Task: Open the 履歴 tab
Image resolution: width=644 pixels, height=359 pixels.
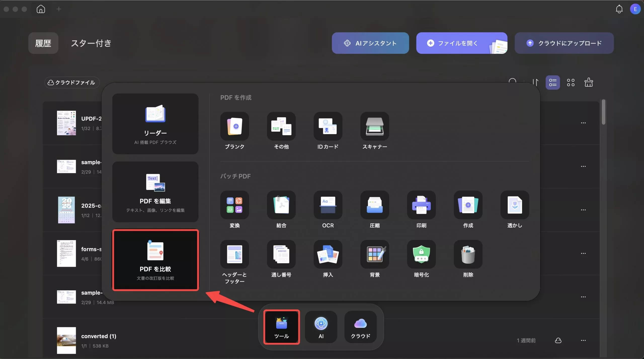Action: click(x=43, y=43)
